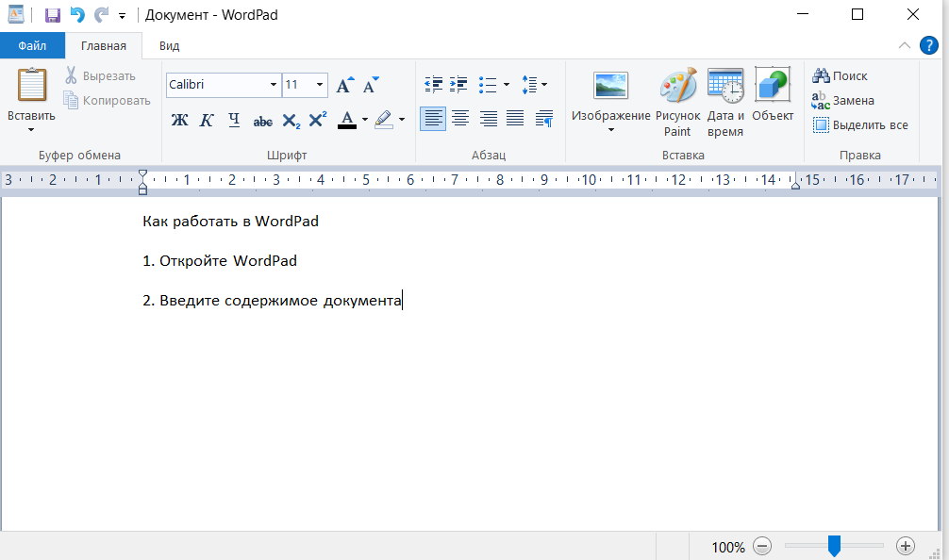Open the Файл menu
Viewport: 949px width, 560px height.
coord(32,45)
